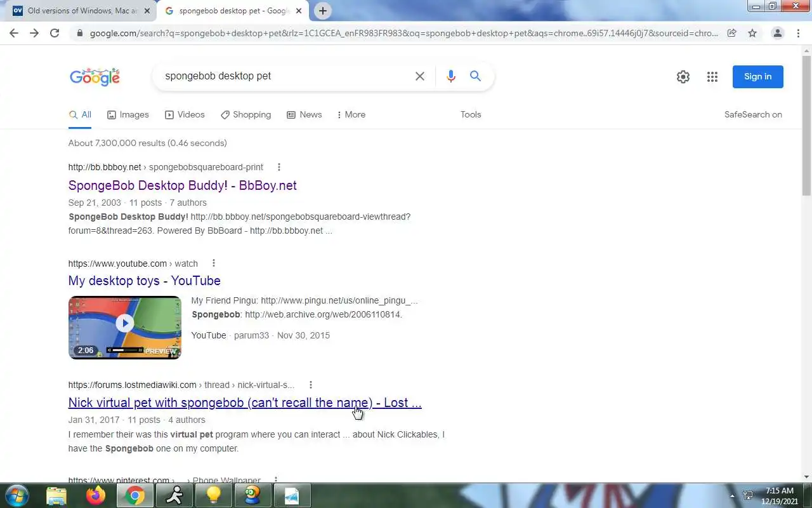Switch to the Shopping tab
Image resolution: width=812 pixels, height=508 pixels.
[x=246, y=115]
